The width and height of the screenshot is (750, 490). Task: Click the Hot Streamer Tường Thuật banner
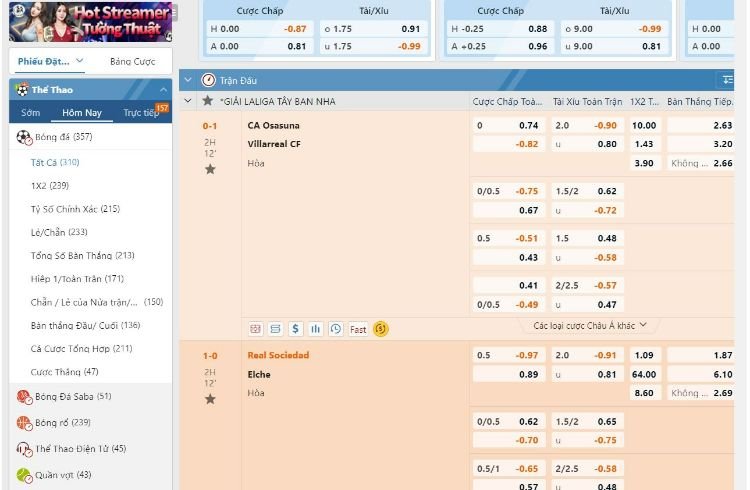(87, 21)
